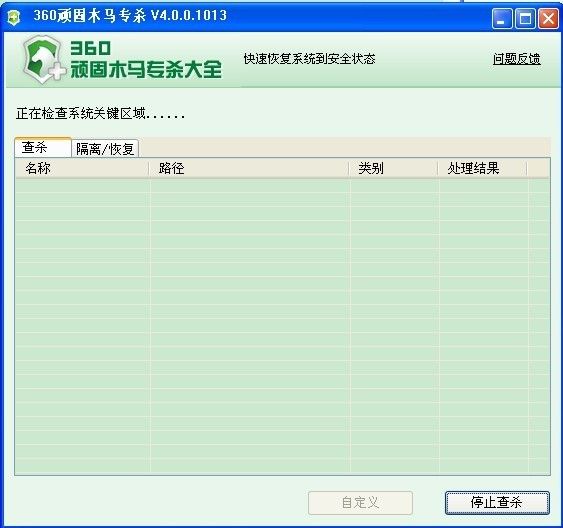Image resolution: width=563 pixels, height=528 pixels.
Task: Open the 问题反馈 feedback link
Action: pyautogui.click(x=517, y=59)
